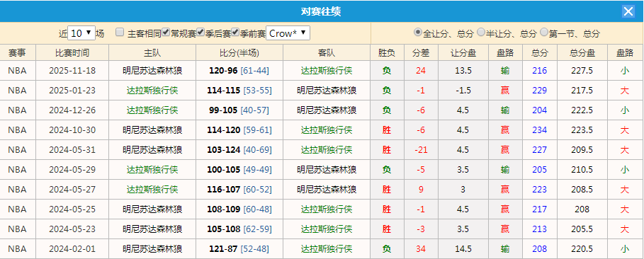
Task: Click home team 明尼苏达森林狼 in 2024-10-30 row
Action: click(x=152, y=130)
